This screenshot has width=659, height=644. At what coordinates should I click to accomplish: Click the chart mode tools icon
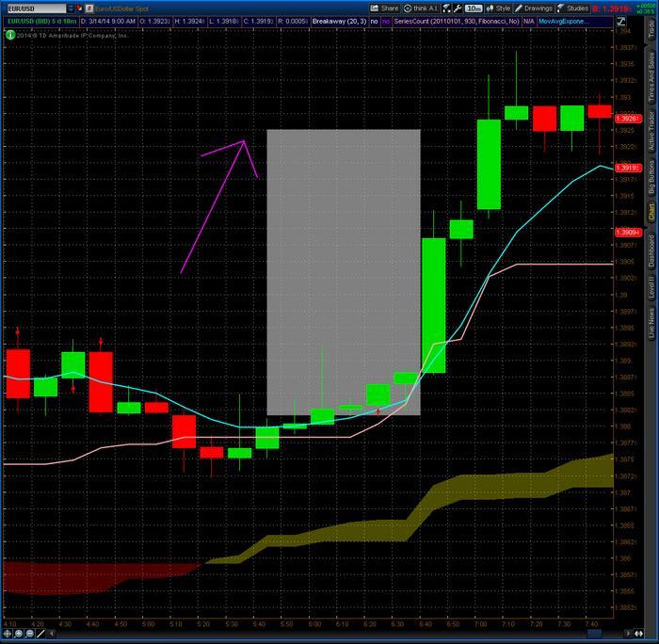pyautogui.click(x=446, y=8)
